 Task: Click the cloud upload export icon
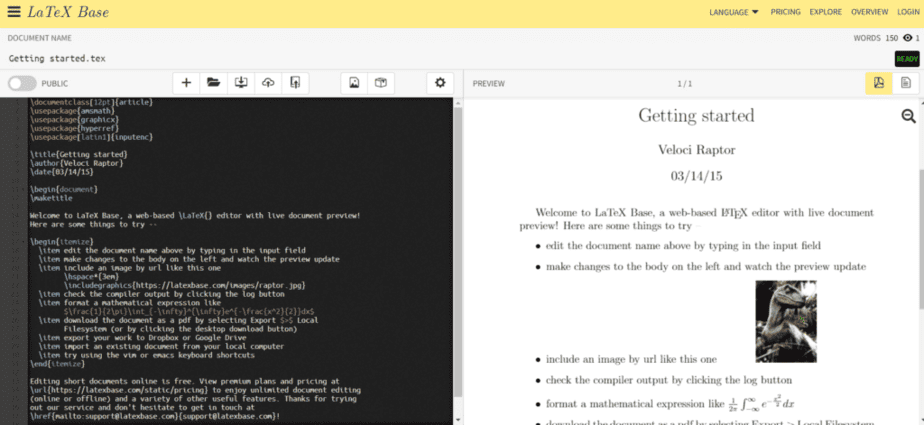268,83
